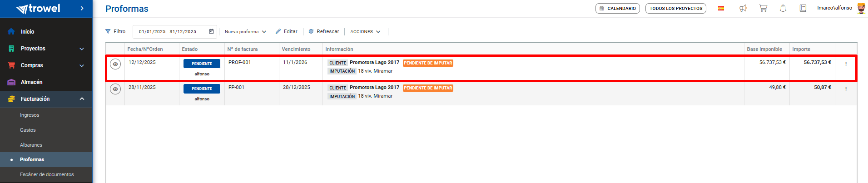Open the notifications bell
The image size is (868, 183).
[x=783, y=8]
